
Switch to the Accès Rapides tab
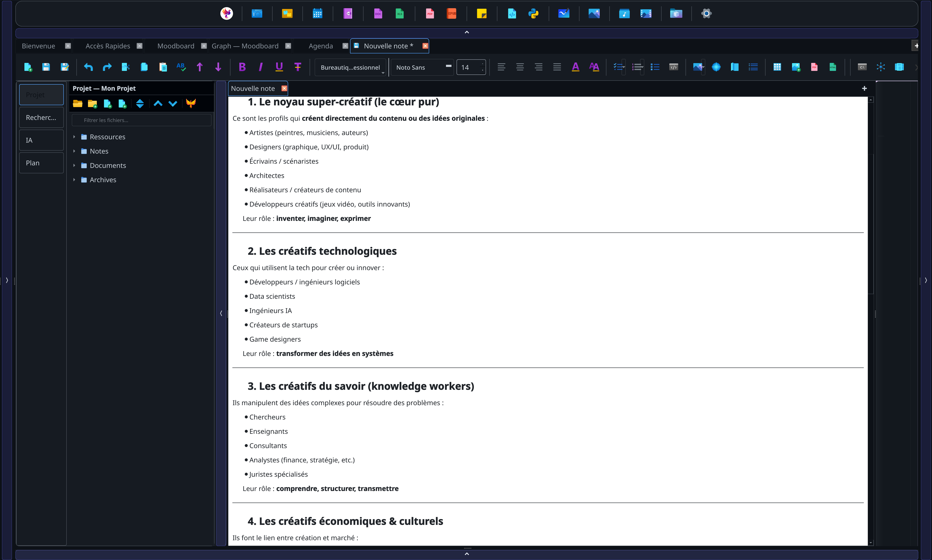click(x=108, y=46)
